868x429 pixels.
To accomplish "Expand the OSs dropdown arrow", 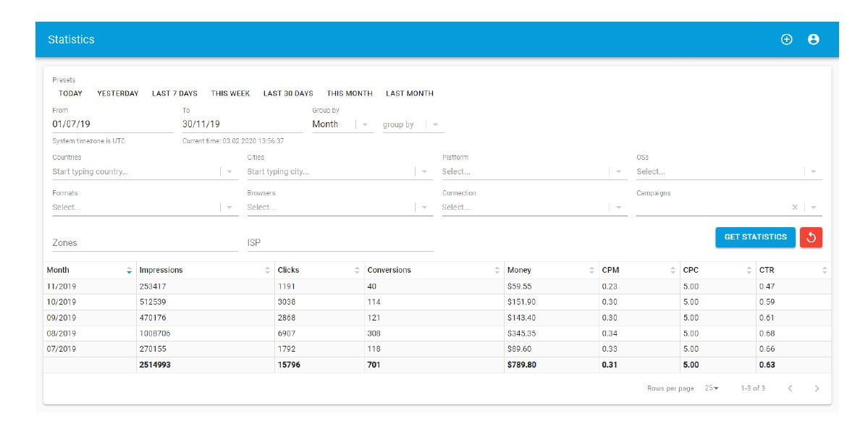I will coord(813,171).
